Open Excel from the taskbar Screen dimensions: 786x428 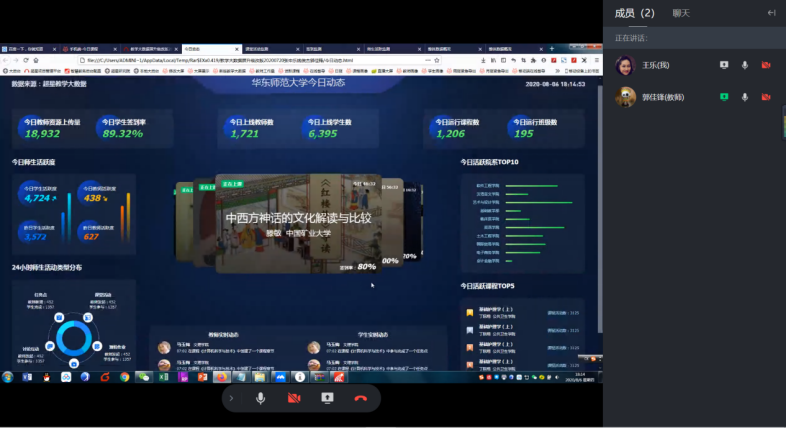[163, 377]
